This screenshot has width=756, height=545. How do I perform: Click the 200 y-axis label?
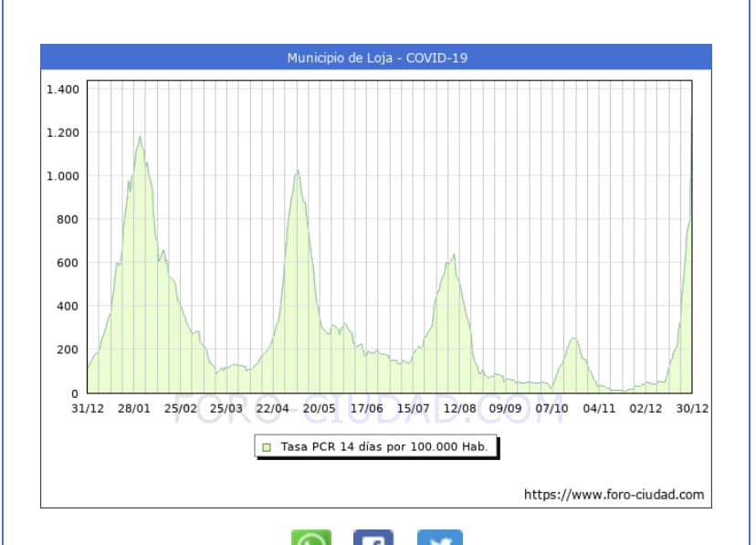[68, 350]
